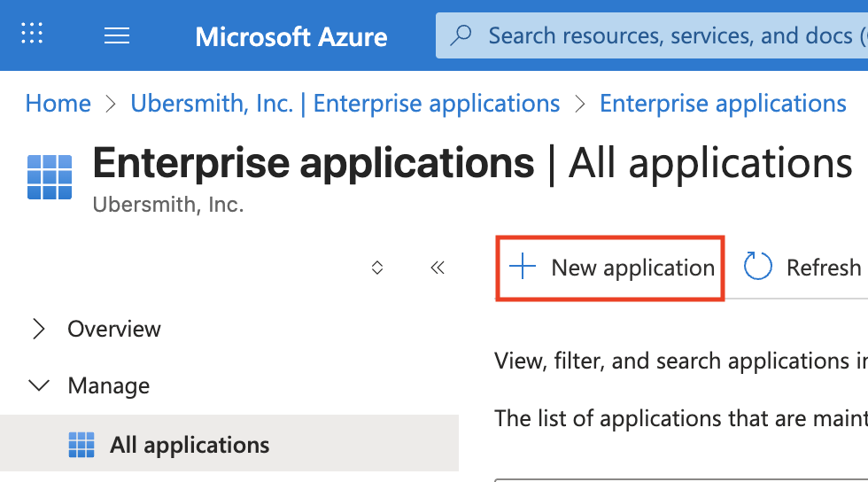Open the Microsoft app launcher grid

(32, 35)
